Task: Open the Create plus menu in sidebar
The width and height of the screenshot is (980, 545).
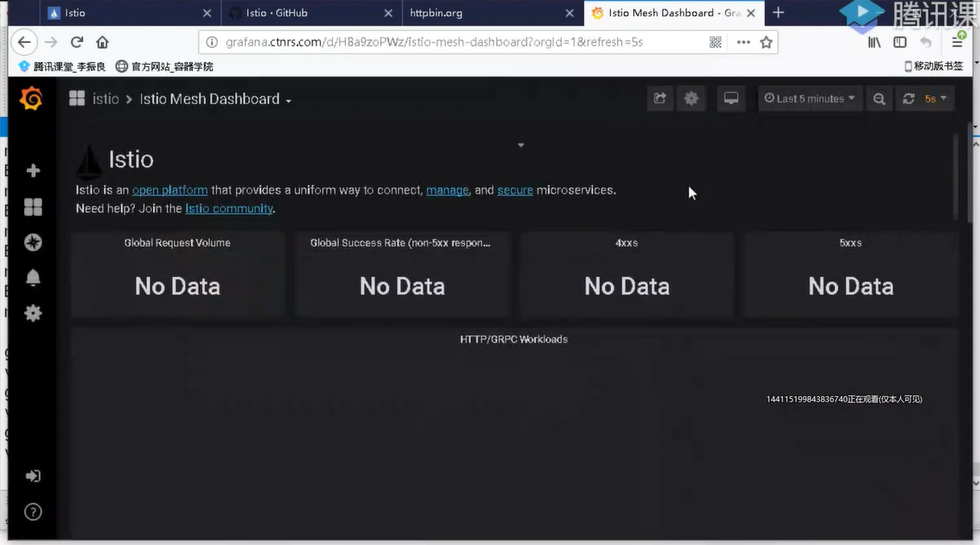Action: (33, 170)
